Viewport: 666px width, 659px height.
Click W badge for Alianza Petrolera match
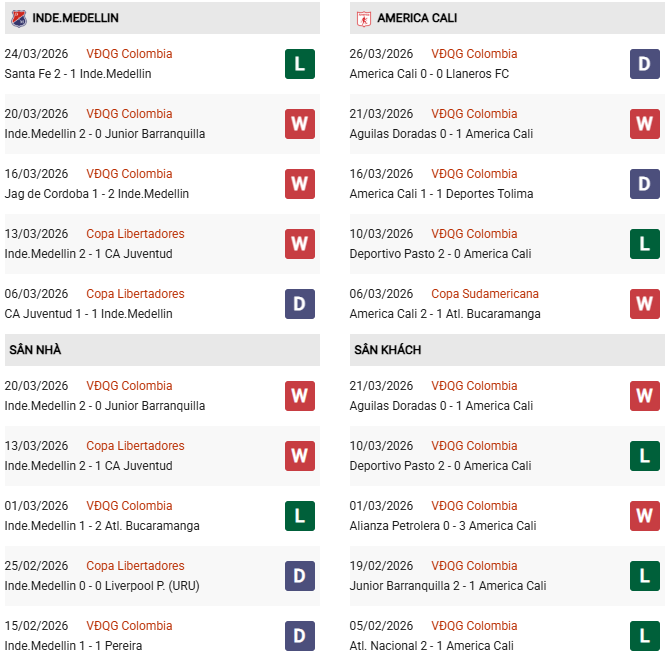coord(645,516)
